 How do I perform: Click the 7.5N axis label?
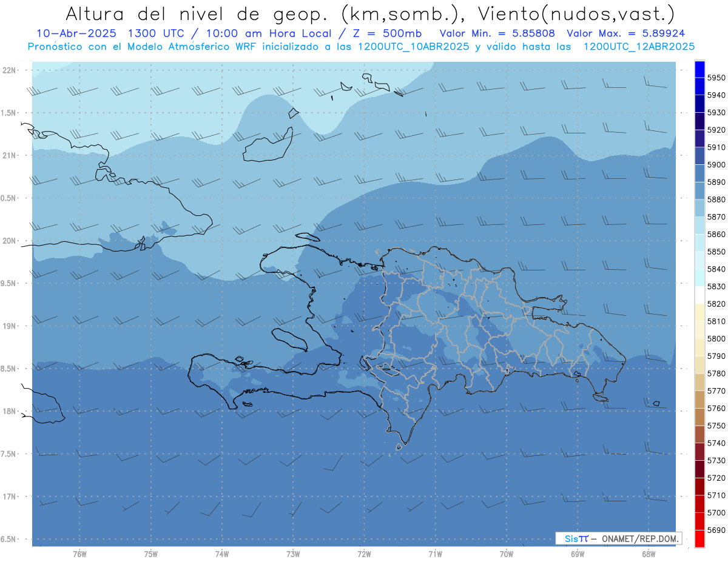pyautogui.click(x=8, y=454)
